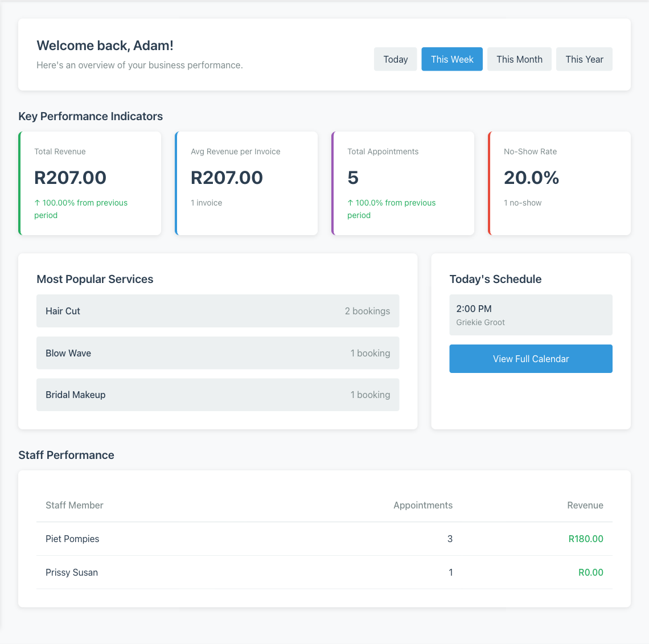Click the 2:00 PM Griekie Groot appointment
This screenshot has height=644, width=649.
tap(531, 314)
